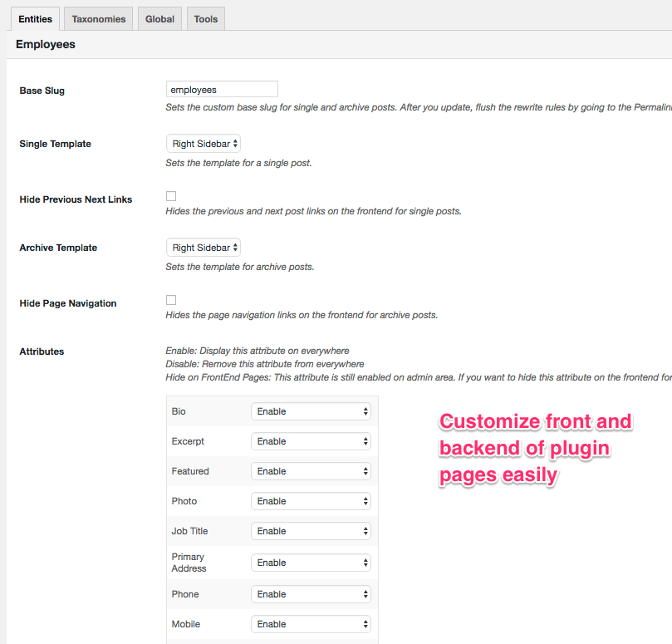672x644 pixels.
Task: Toggle the Hide Previous Next Links checkbox
Action: [171, 196]
